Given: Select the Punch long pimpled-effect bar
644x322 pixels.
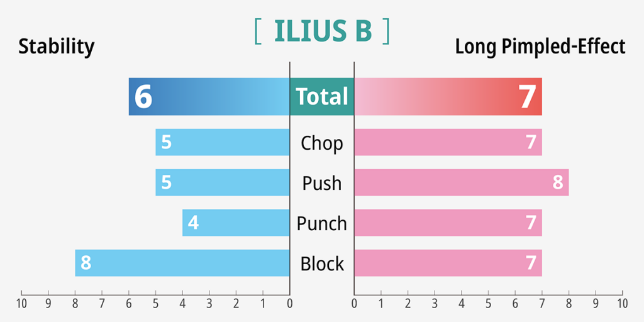Looking at the screenshot, I should [448, 223].
